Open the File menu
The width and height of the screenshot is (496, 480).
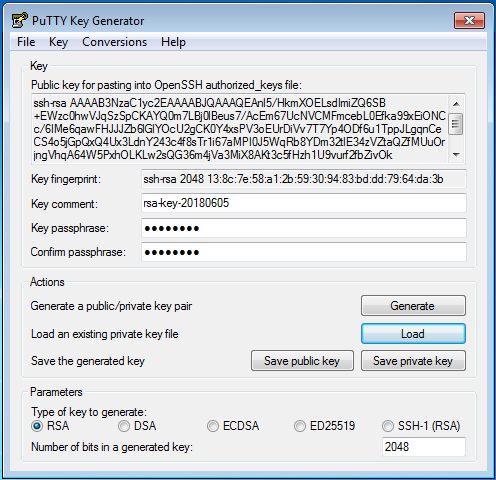(26, 42)
